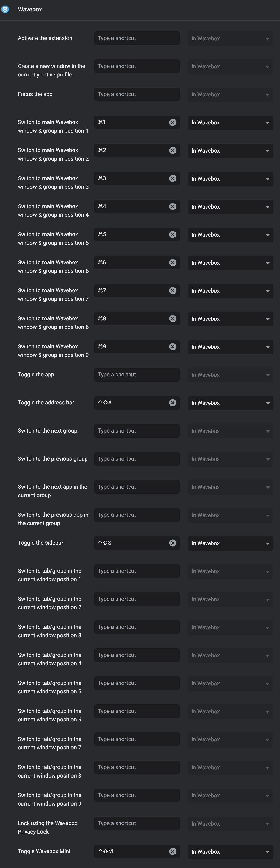This screenshot has width=280, height=868.
Task: Open the scope dropdown for Activate the extension
Action: click(x=230, y=38)
